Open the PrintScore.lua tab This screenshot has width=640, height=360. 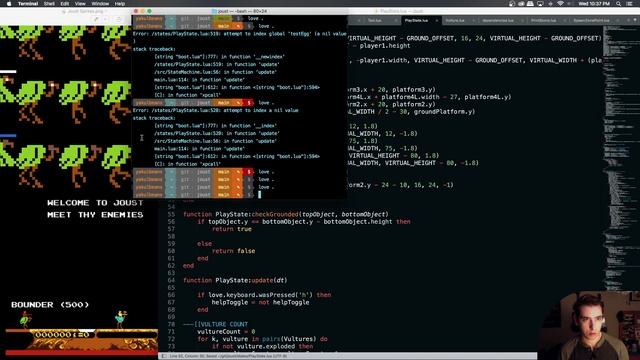pyautogui.click(x=543, y=20)
